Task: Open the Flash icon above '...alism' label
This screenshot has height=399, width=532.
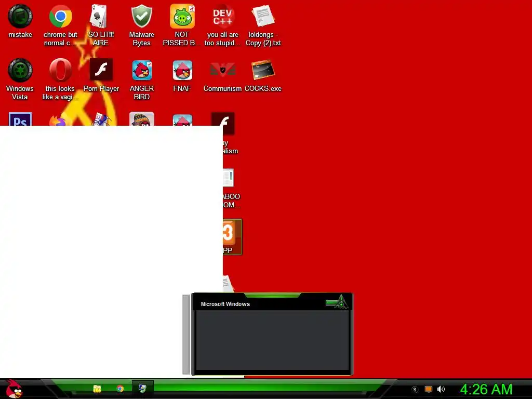Action: 223,123
